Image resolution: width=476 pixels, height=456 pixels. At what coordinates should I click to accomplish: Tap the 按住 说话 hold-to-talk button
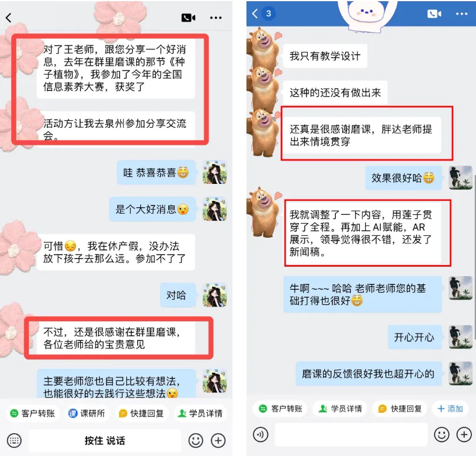pyautogui.click(x=105, y=440)
